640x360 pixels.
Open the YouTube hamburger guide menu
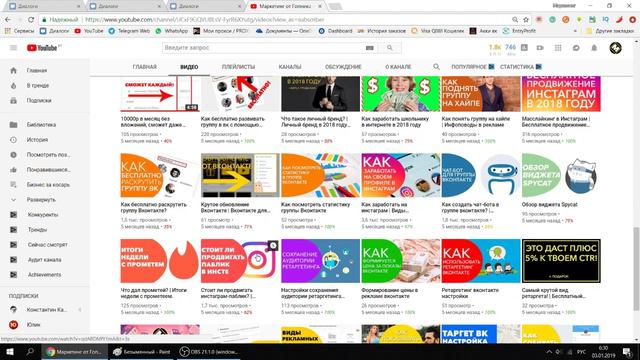click(x=13, y=48)
